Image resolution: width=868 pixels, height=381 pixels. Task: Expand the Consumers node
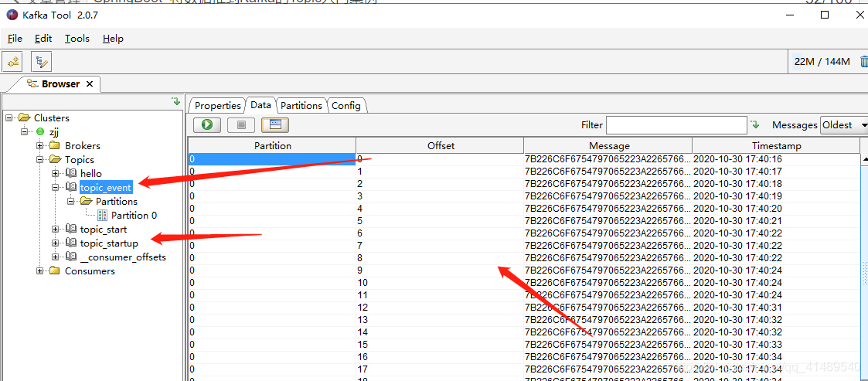pos(40,270)
